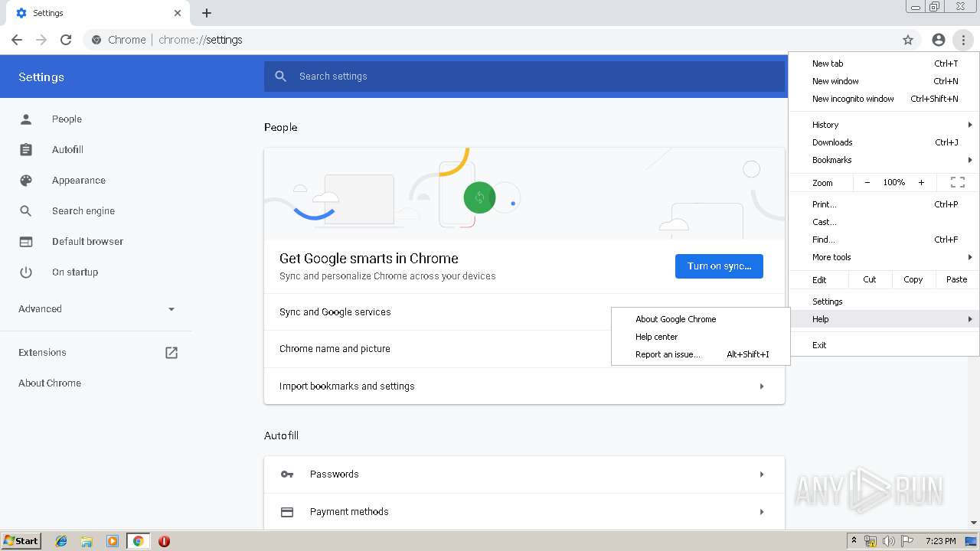Click the Appearance palette icon
This screenshot has height=551, width=980.
click(26, 181)
